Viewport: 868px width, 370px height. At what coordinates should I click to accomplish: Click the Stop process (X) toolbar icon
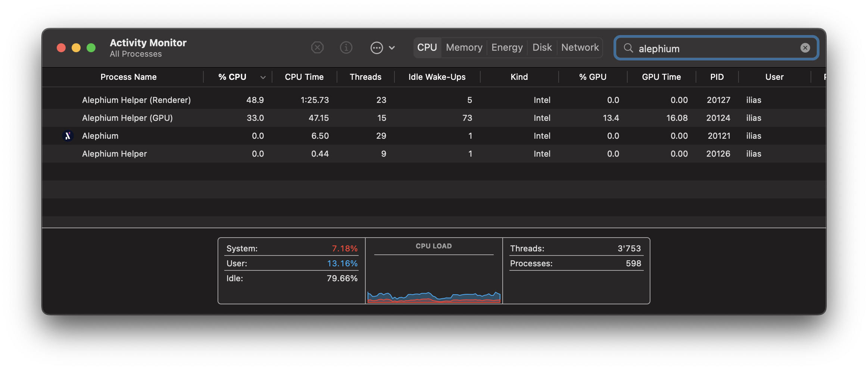[x=317, y=48]
